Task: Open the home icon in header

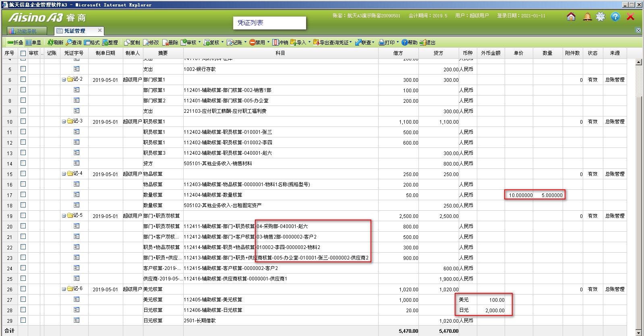Action: (571, 17)
